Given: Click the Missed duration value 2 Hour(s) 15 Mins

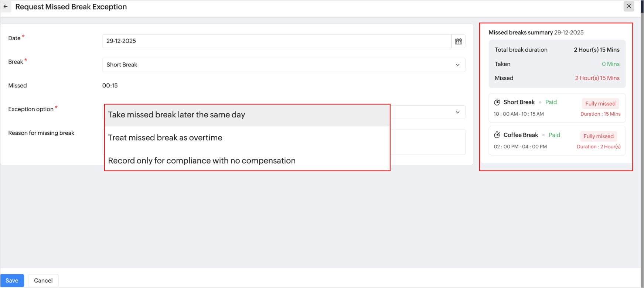Looking at the screenshot, I should click(x=597, y=78).
